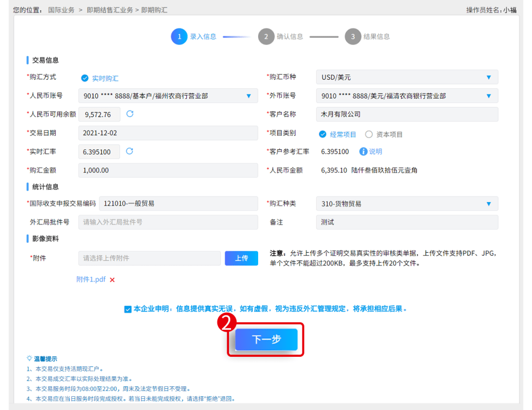
Task: Click step 1 录入信息 circle
Action: pyautogui.click(x=179, y=36)
